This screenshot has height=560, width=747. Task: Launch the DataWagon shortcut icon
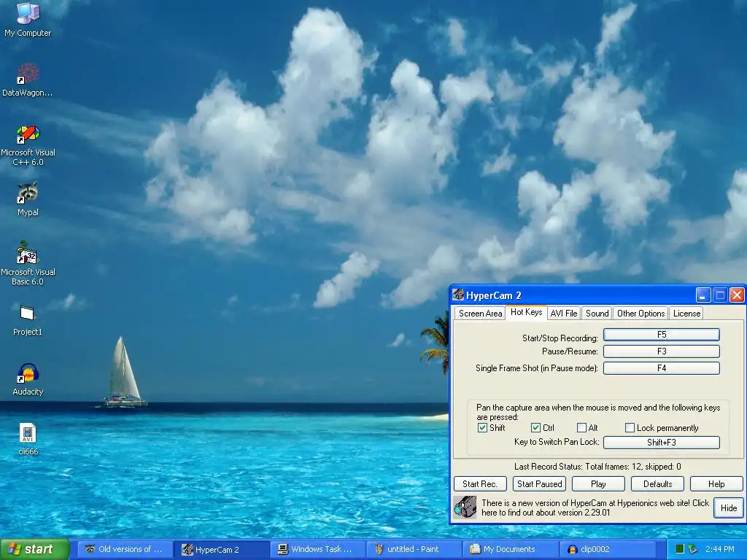pyautogui.click(x=28, y=74)
